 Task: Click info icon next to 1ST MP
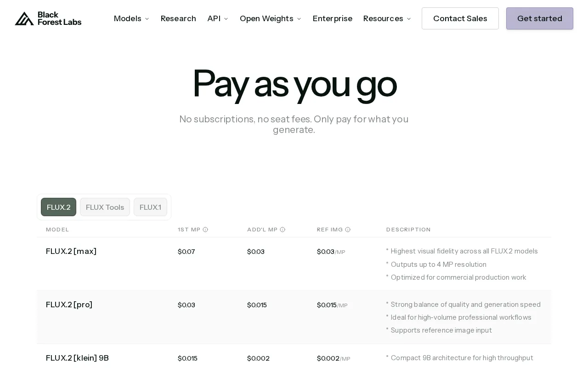(205, 230)
